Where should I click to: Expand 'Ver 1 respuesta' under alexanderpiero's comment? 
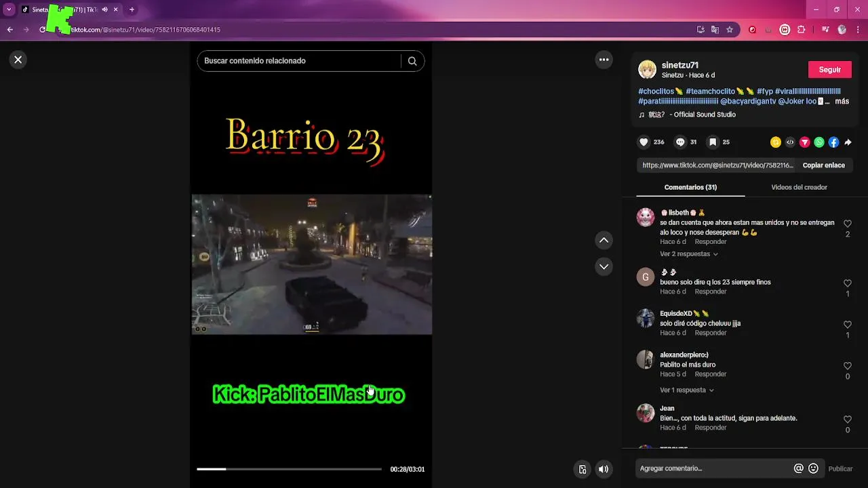687,390
